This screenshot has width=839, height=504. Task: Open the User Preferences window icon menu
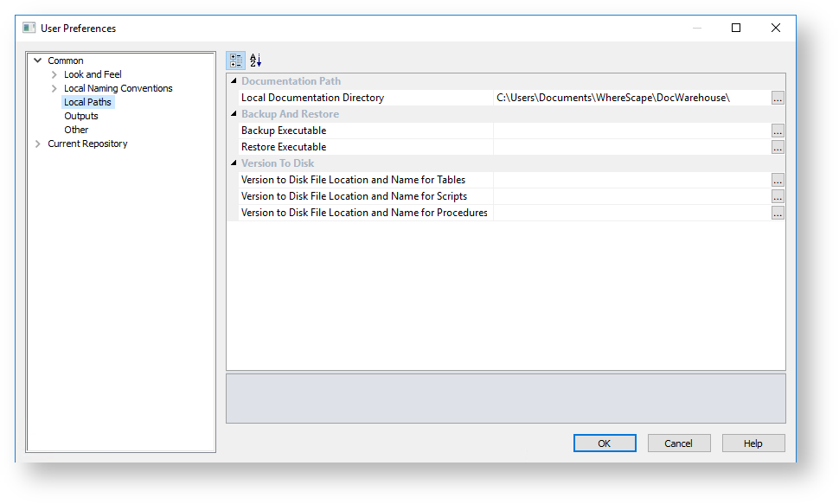[29, 28]
